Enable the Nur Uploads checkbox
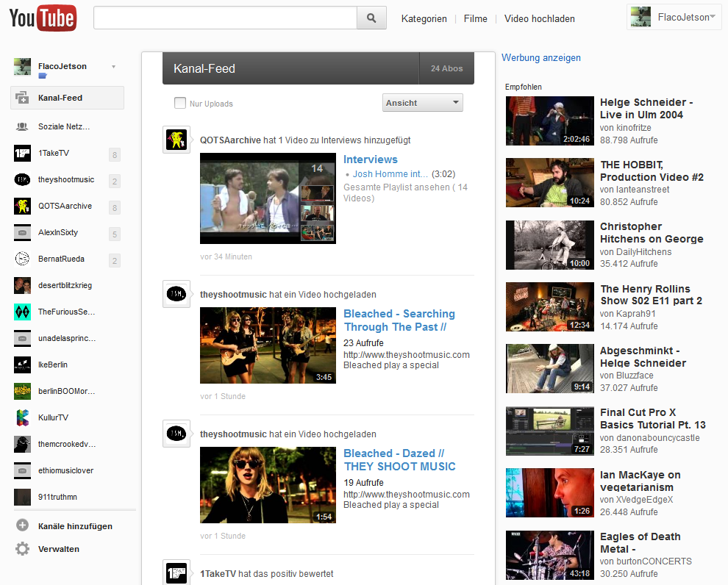Screen dimensions: 728x585 [180, 104]
